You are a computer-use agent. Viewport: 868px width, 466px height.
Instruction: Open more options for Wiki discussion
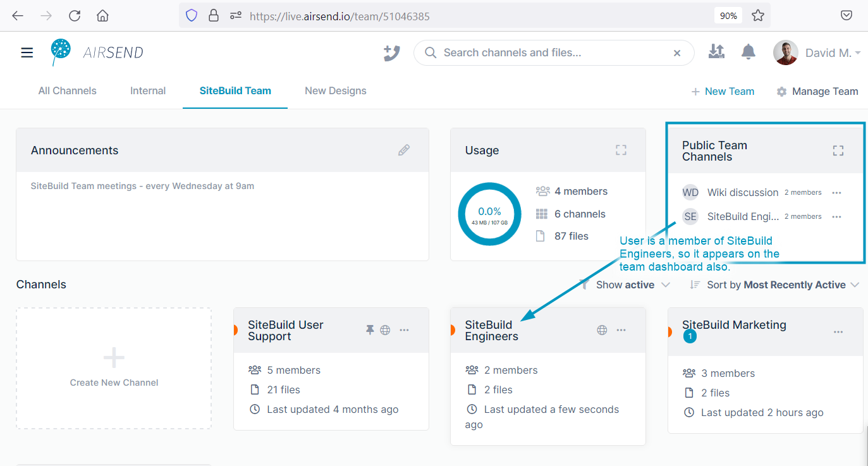tap(837, 192)
